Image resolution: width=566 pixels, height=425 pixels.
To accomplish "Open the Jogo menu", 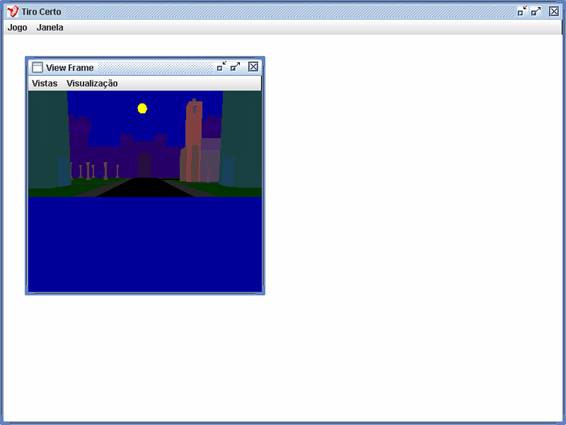I will pos(17,27).
